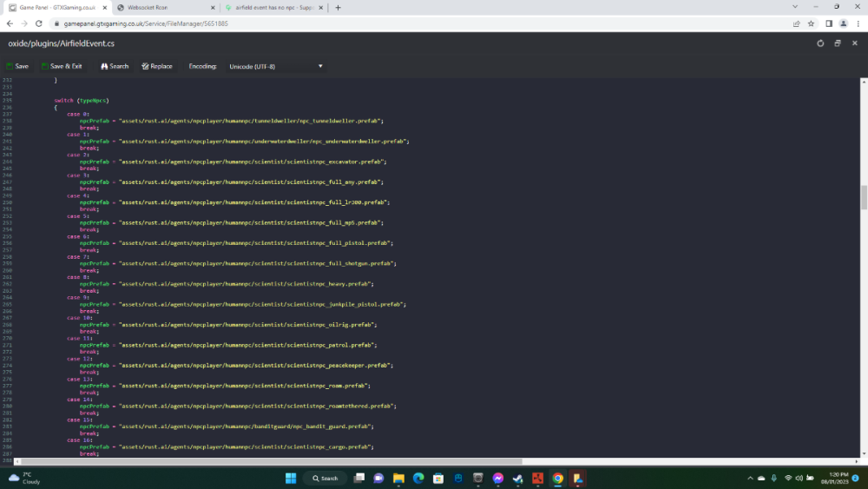The width and height of the screenshot is (868, 489).
Task: Click the share page icon in address bar
Action: pyautogui.click(x=797, y=23)
